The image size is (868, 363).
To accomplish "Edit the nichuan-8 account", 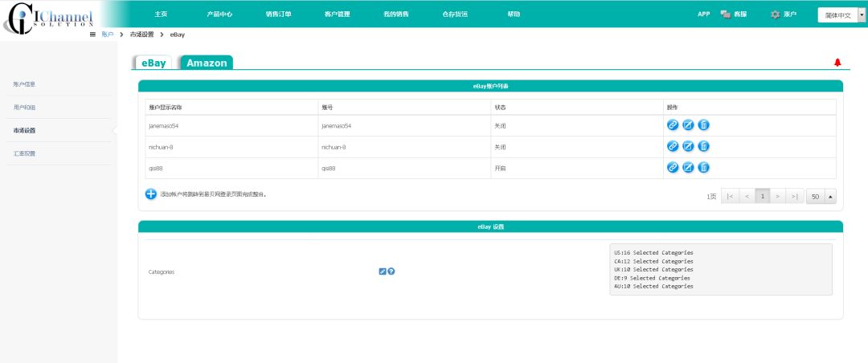I will [688, 147].
